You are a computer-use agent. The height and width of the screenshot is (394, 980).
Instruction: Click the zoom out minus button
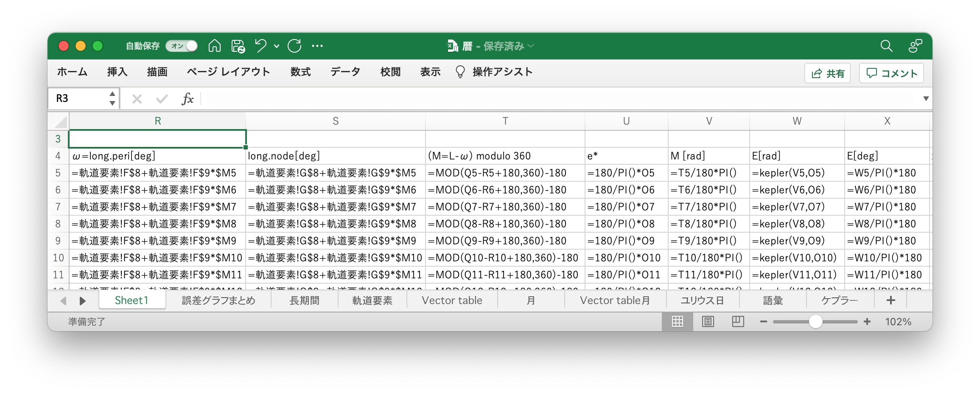pyautogui.click(x=764, y=322)
